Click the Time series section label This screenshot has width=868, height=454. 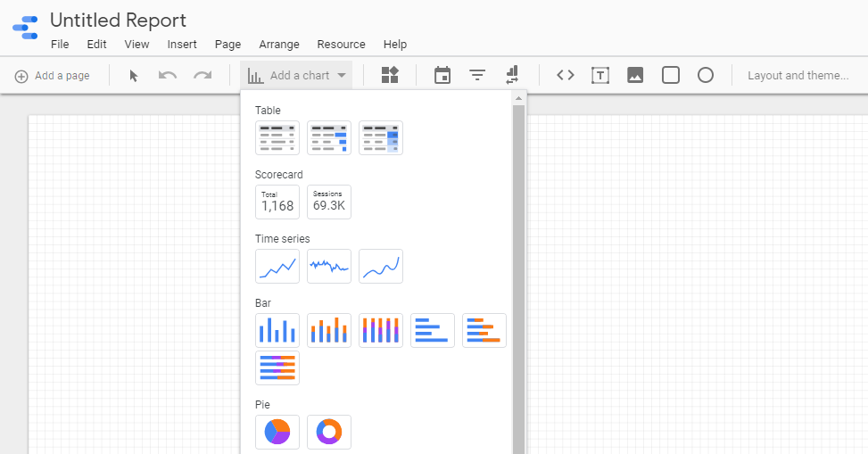point(282,239)
